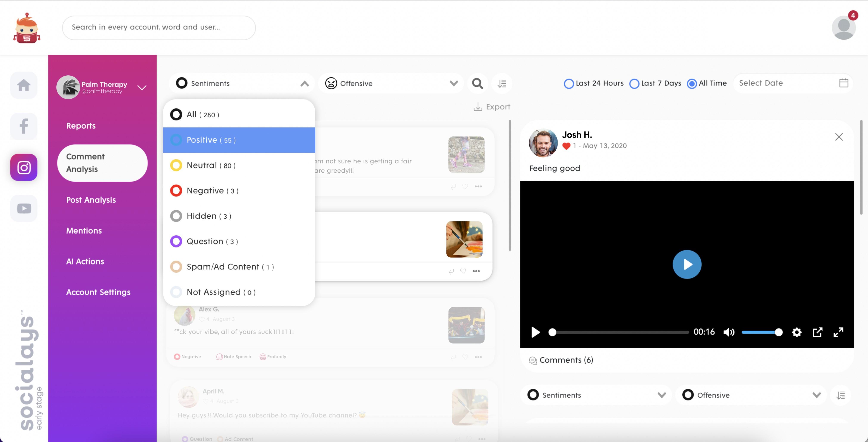Open the Facebook account sidebar icon
This screenshot has height=442, width=868.
24,126
